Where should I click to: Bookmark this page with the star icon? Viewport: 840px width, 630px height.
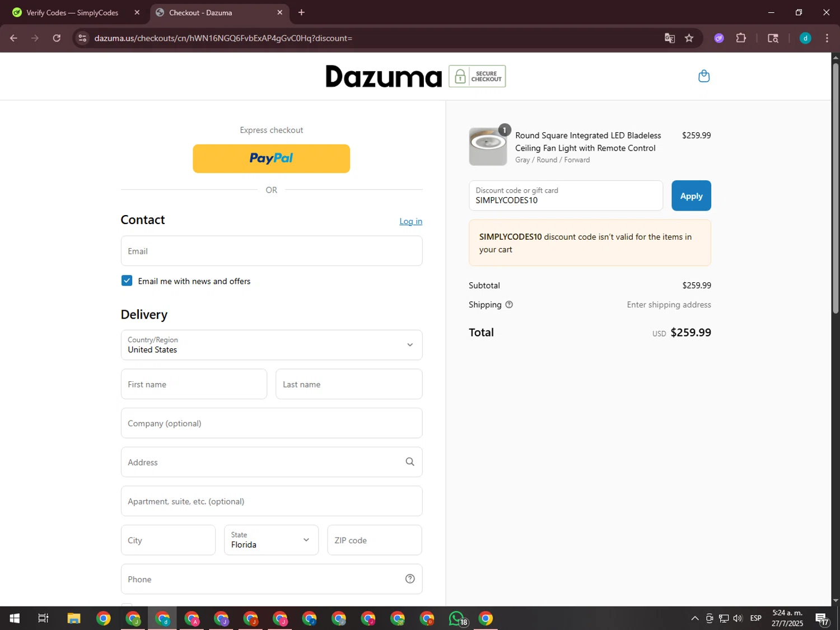[x=689, y=38]
